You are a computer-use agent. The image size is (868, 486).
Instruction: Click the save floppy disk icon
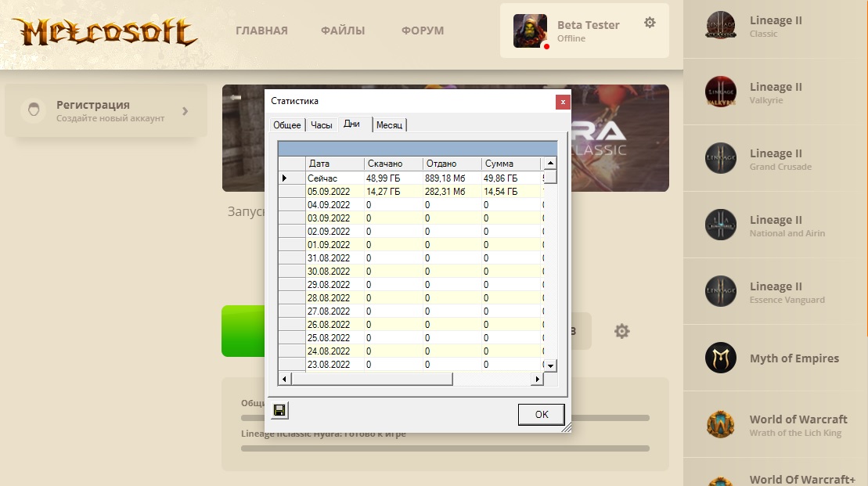pos(279,410)
